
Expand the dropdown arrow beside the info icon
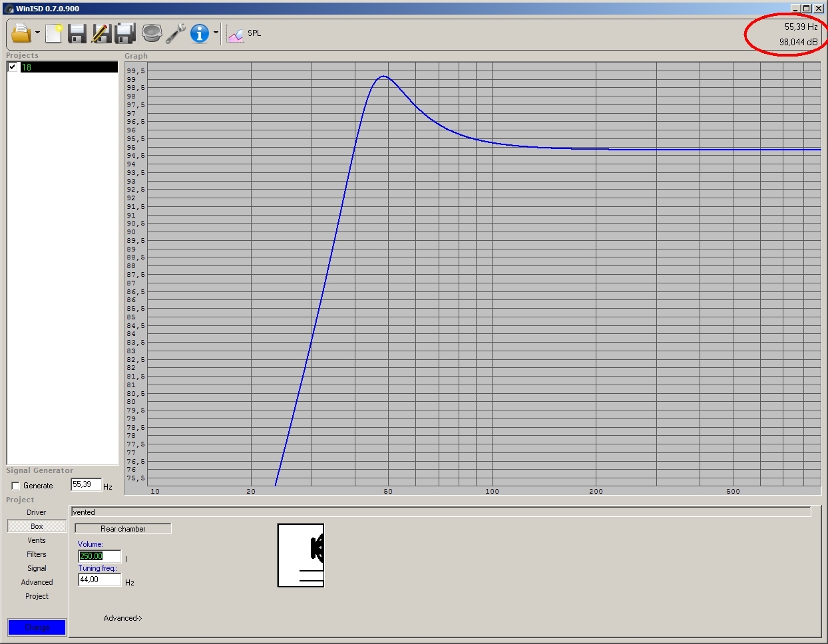click(216, 33)
